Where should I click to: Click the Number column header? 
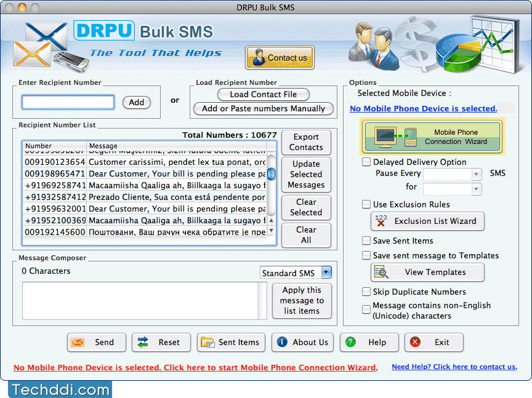[55, 146]
